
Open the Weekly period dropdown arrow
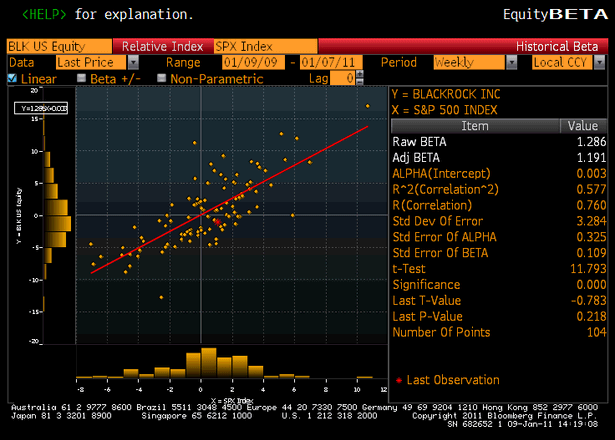pyautogui.click(x=511, y=62)
